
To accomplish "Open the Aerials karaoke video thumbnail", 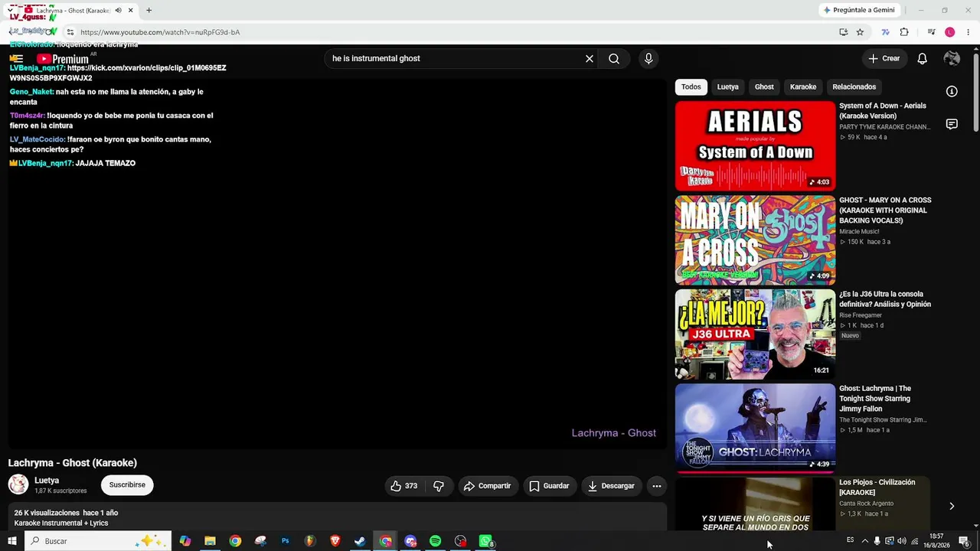I will [x=755, y=145].
